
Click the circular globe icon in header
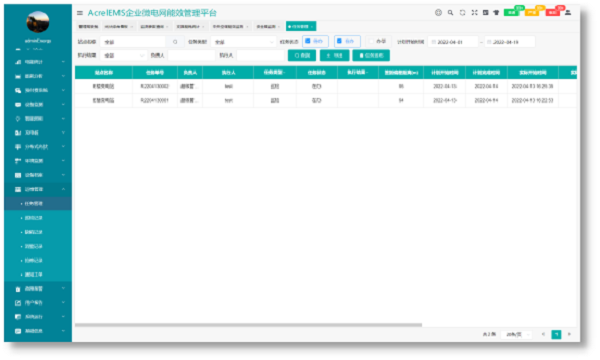point(438,13)
